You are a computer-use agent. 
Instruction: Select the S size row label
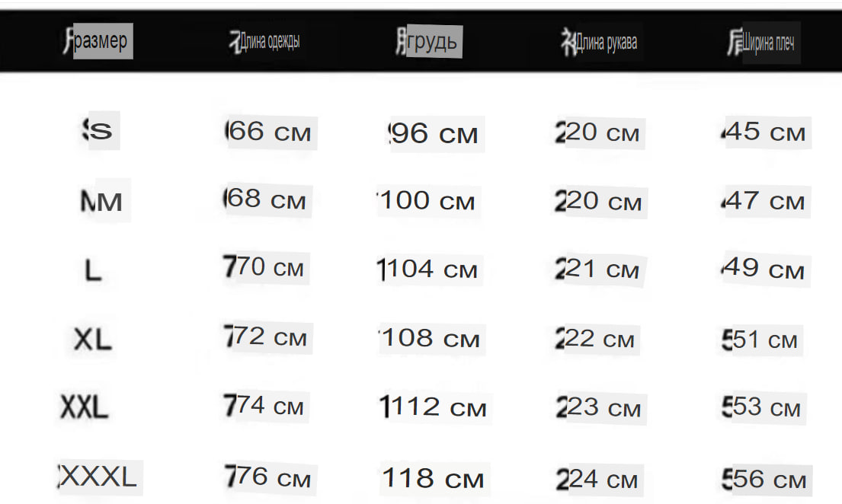click(x=98, y=130)
